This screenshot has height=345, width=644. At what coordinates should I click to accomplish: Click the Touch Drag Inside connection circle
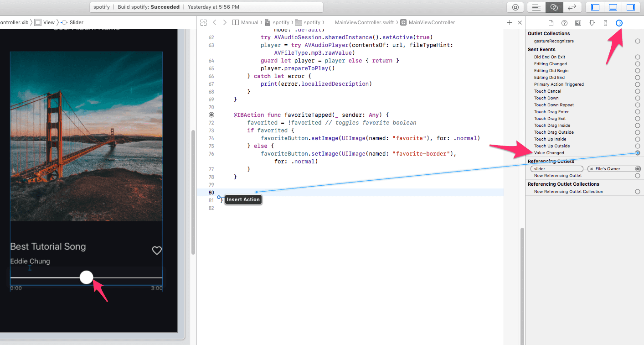(x=638, y=125)
